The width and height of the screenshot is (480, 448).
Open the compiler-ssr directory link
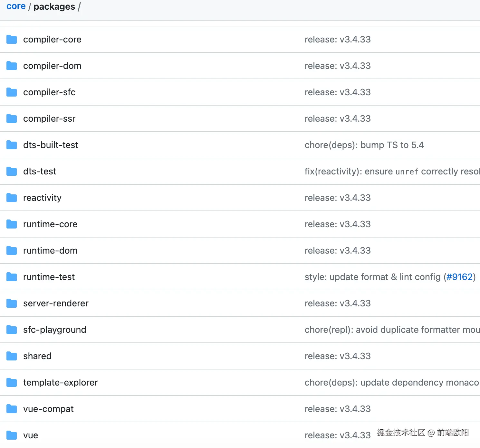[x=49, y=119]
